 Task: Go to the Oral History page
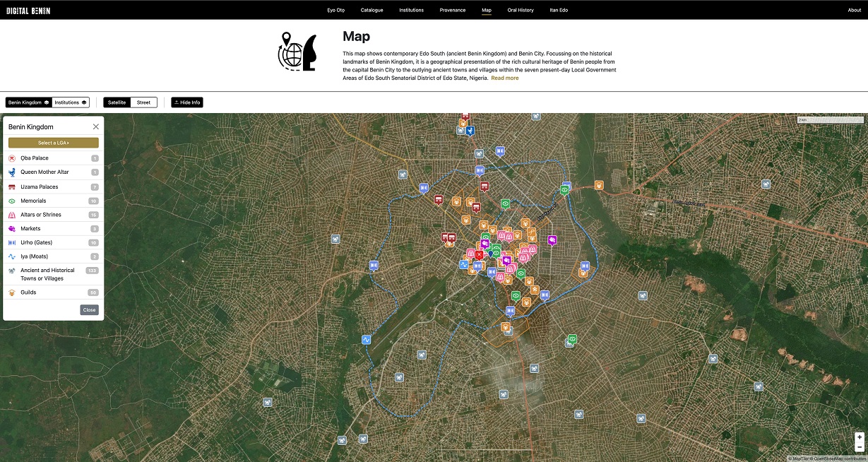tap(521, 11)
